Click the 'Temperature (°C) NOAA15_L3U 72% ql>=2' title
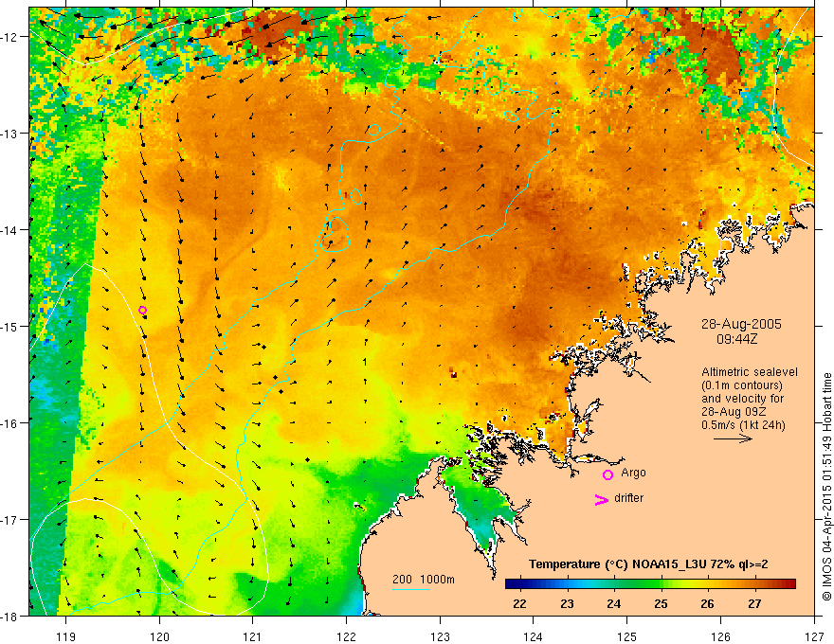 (x=648, y=564)
